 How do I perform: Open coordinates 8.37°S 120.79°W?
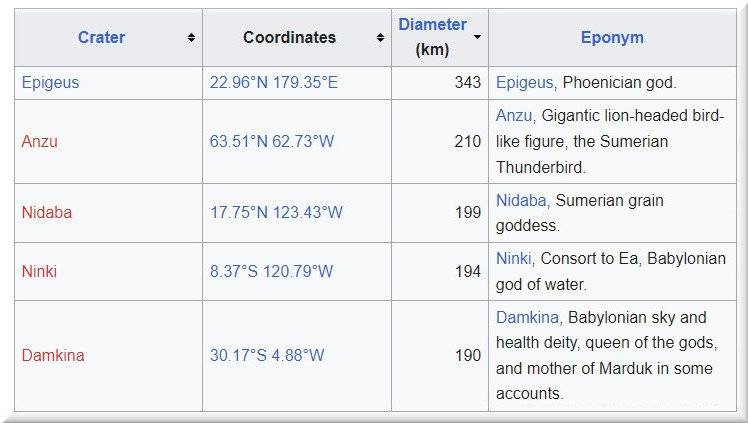point(272,272)
